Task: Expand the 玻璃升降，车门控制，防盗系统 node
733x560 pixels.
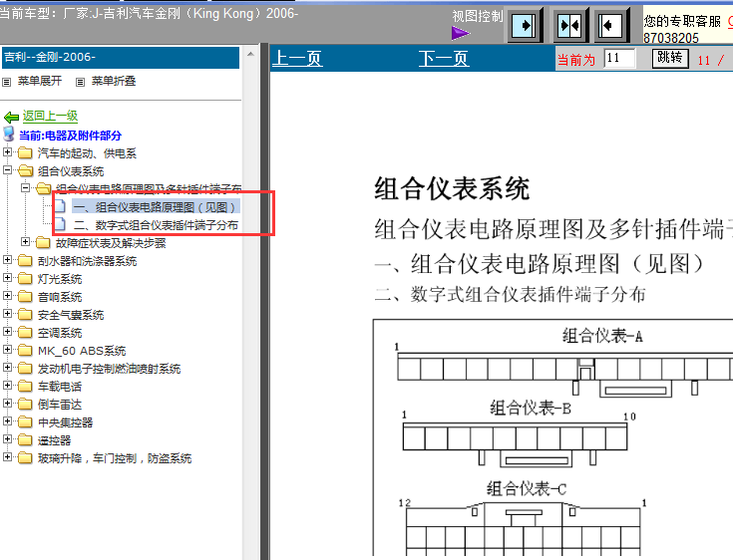Action: click(x=8, y=456)
